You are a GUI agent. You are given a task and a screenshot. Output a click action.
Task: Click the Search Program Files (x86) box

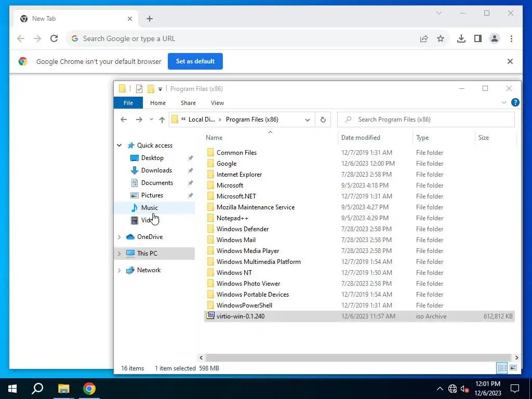point(426,119)
